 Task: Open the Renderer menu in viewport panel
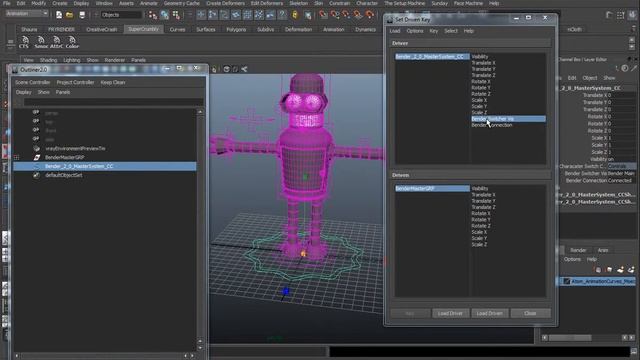coord(115,60)
